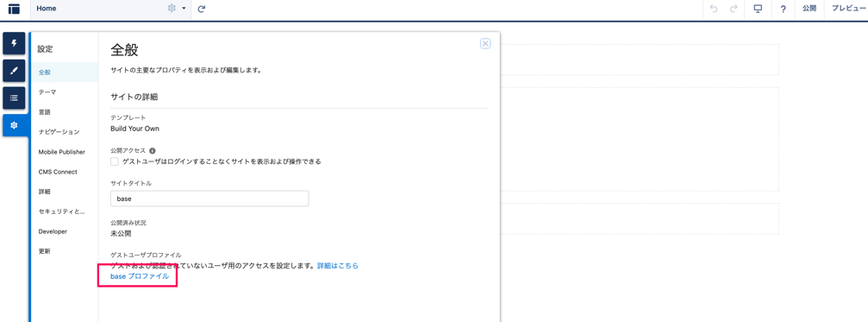Click the サイトタイトル input field

209,199
